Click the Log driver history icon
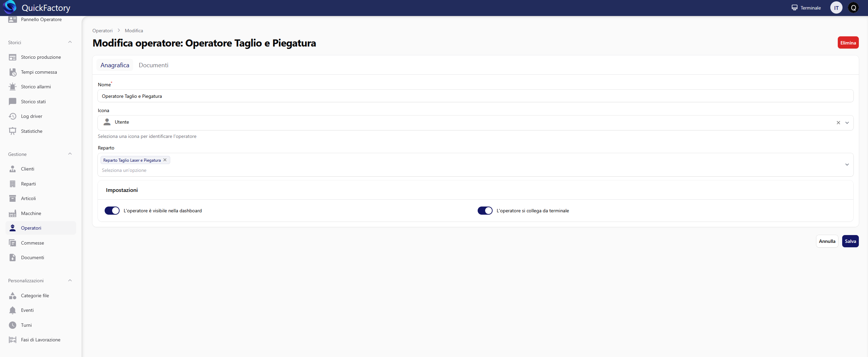The height and width of the screenshot is (357, 868). pos(13,116)
